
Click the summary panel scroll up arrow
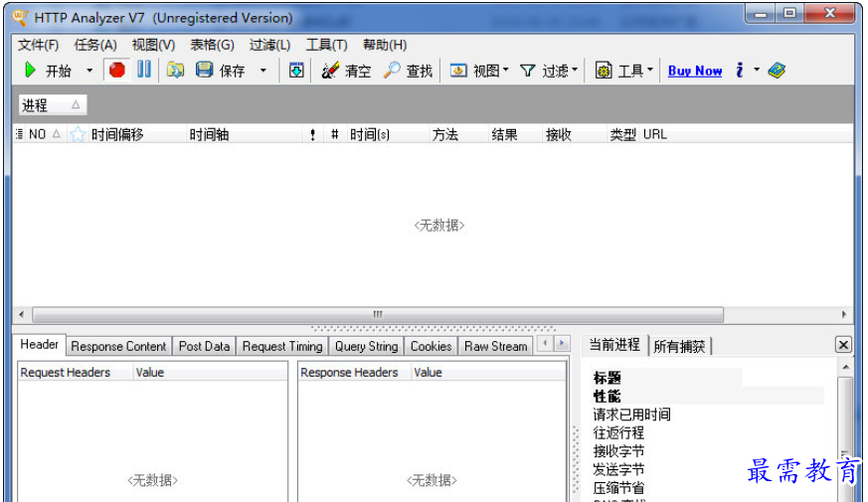point(845,368)
